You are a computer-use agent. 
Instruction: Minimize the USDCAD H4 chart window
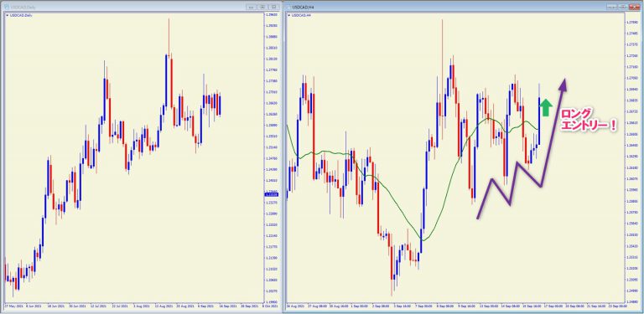click(x=613, y=7)
